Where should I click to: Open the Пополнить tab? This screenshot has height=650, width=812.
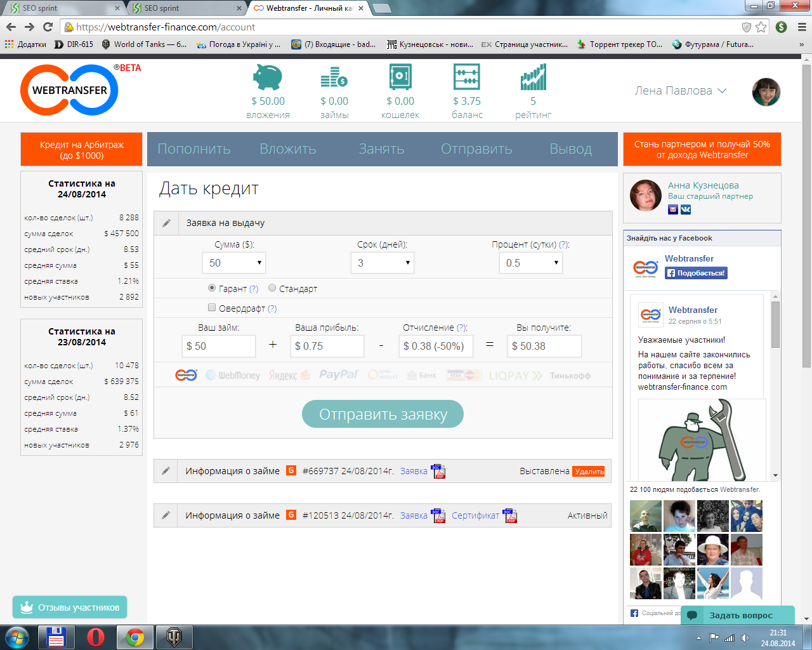[x=194, y=149]
